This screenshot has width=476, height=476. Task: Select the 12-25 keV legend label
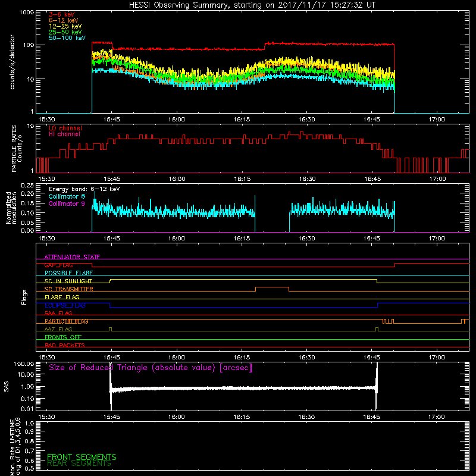65,26
